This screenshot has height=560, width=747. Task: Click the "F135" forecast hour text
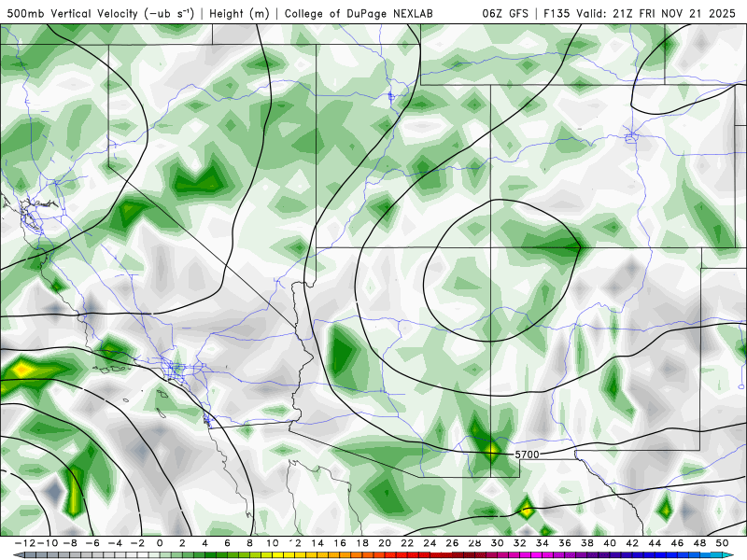557,13
